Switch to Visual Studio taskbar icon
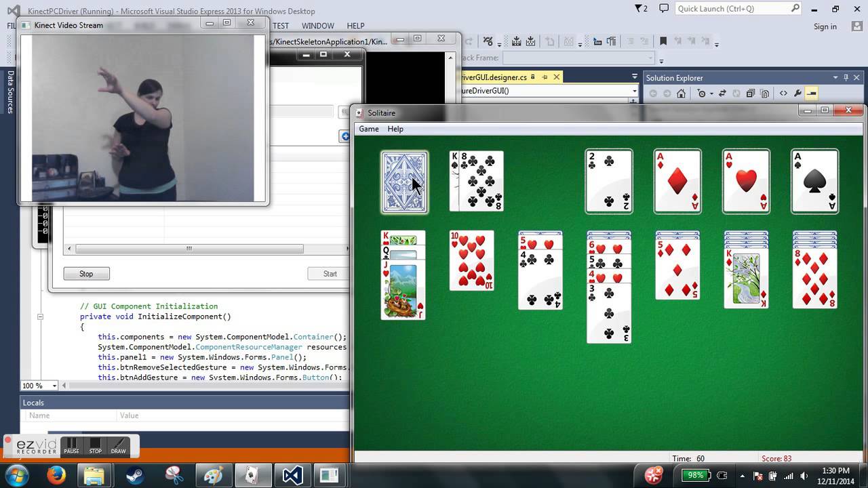 (292, 475)
